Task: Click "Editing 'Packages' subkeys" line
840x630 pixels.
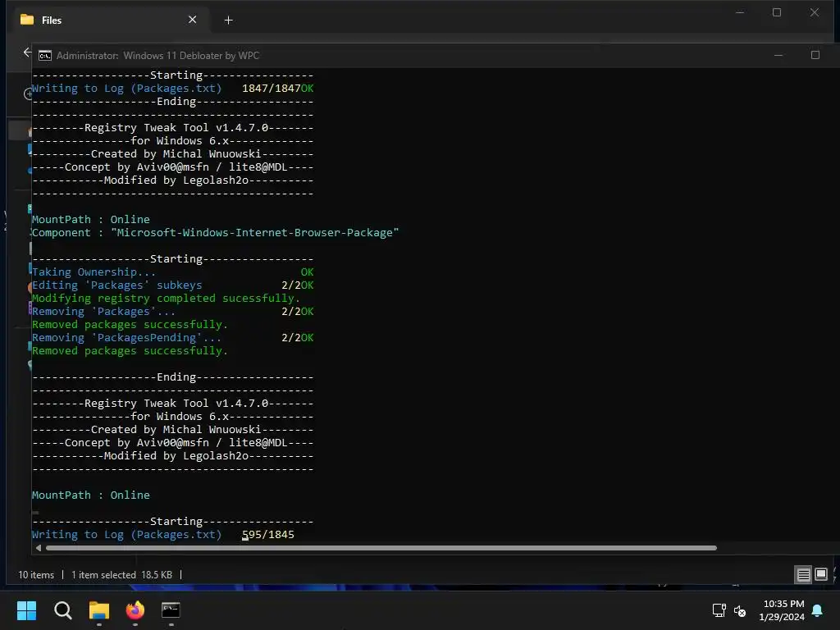Action: point(116,285)
